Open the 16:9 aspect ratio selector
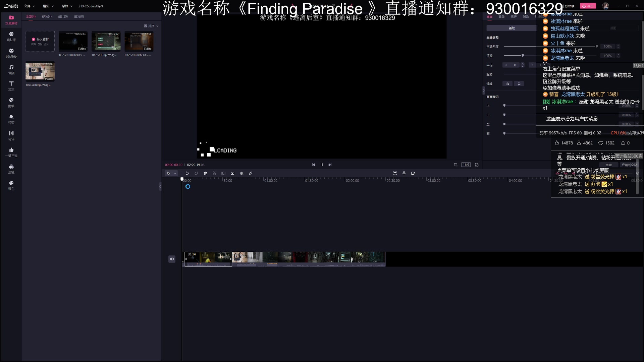This screenshot has height=362, width=644. click(x=466, y=165)
